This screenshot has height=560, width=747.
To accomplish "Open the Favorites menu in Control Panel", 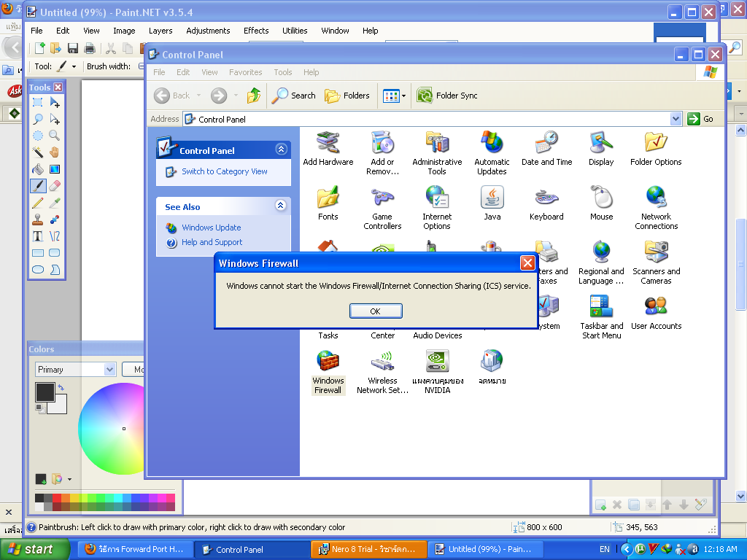I will pos(245,72).
